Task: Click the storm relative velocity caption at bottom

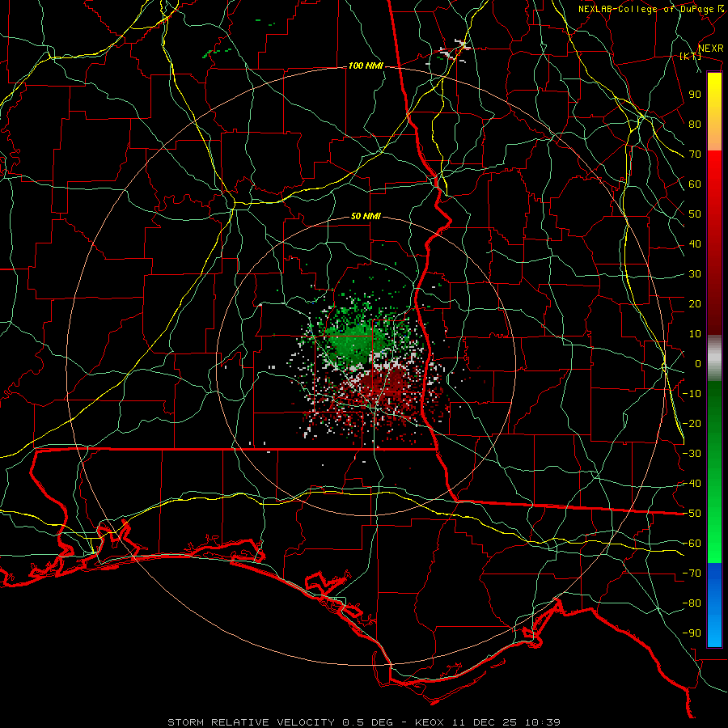Action: pos(364,722)
